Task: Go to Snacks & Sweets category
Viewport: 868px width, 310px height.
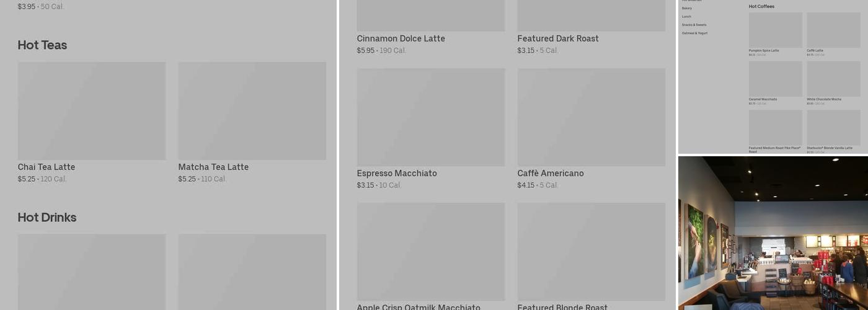Action: click(x=694, y=25)
